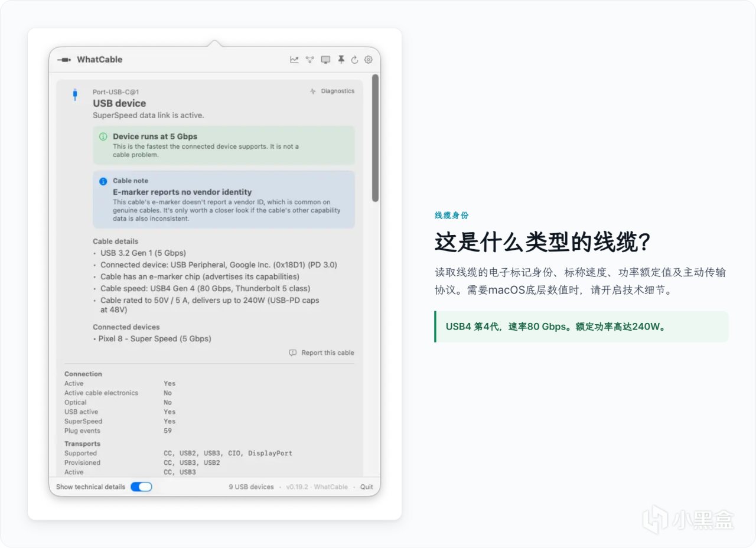Image resolution: width=756 pixels, height=548 pixels.
Task: Click the vertical scrollbar thumb
Action: [x=375, y=138]
